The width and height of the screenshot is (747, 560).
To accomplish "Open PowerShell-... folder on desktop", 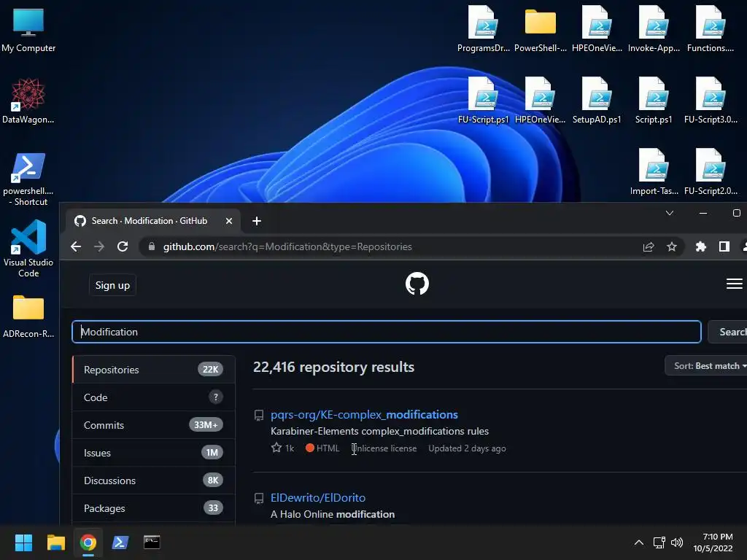I will pos(541,29).
